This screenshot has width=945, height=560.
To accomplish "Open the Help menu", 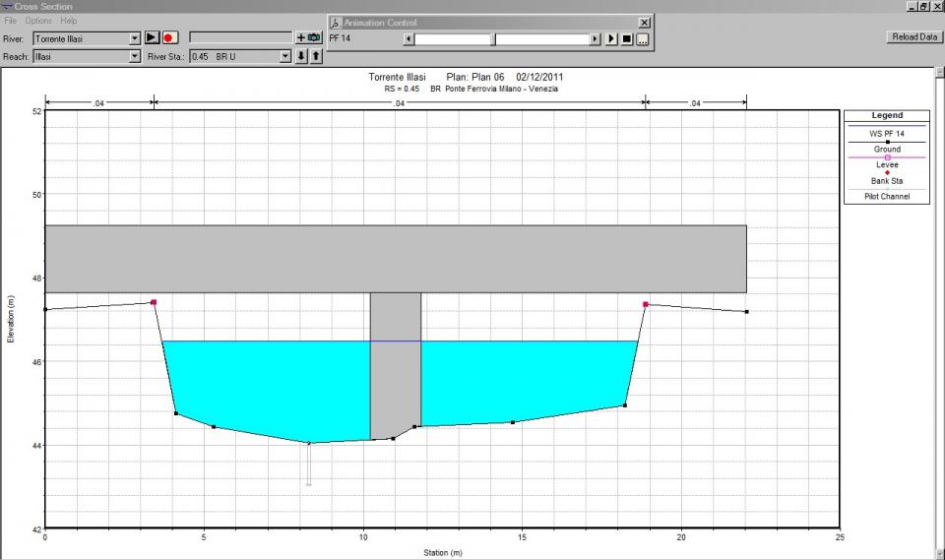I will (68, 21).
